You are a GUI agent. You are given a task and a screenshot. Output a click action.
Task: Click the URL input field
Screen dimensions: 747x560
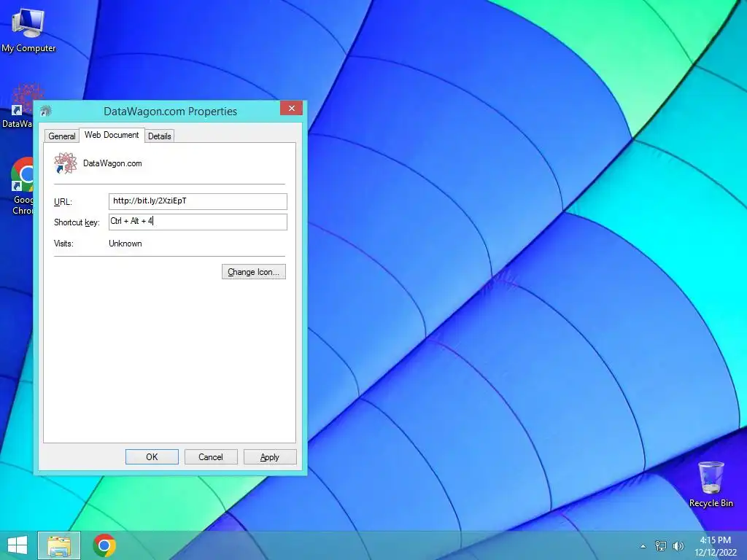tap(198, 201)
